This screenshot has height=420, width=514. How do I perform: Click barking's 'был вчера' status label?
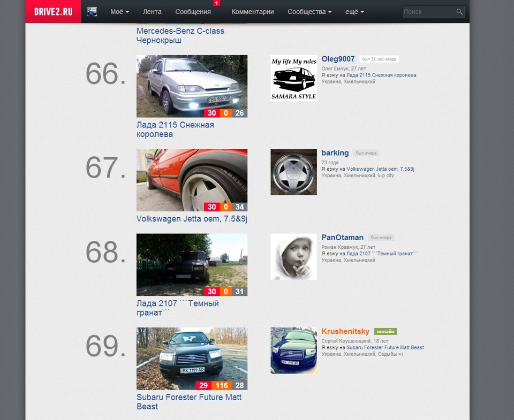pyautogui.click(x=366, y=153)
